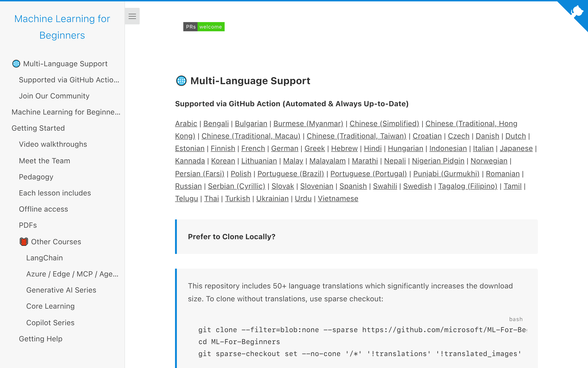Screen dimensions: 588x368
Task: Go to Supported via GitHub Action sidebar item
Action: (x=69, y=80)
